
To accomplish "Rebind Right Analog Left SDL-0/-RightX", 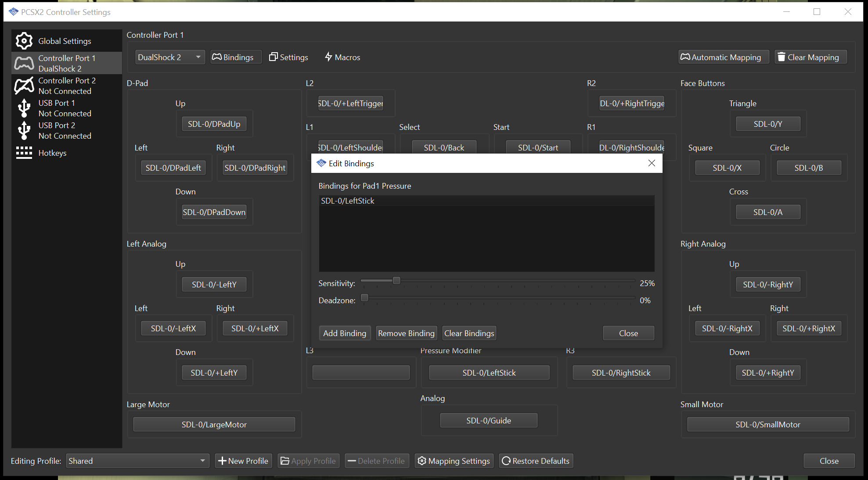I will click(x=727, y=328).
